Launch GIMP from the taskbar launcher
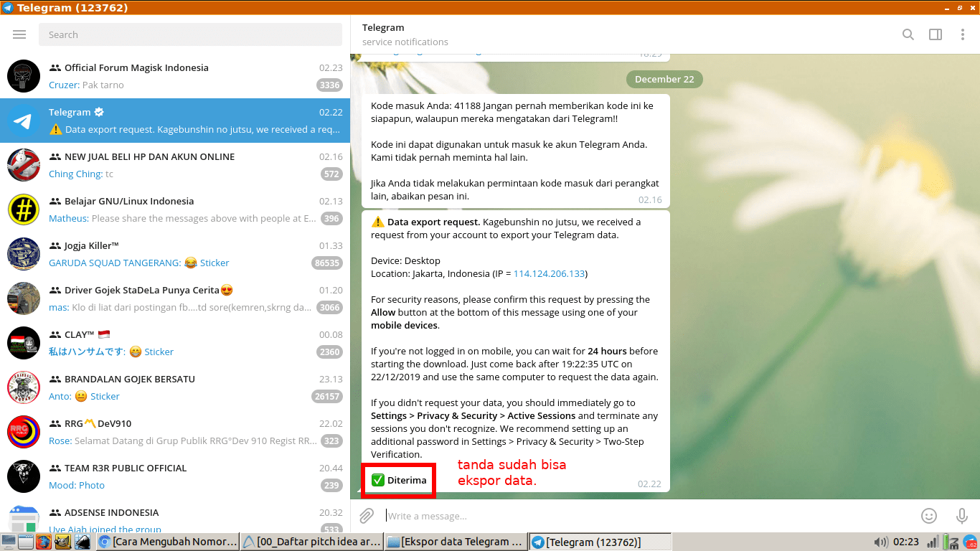The width and height of the screenshot is (980, 551). pyautogui.click(x=63, y=542)
